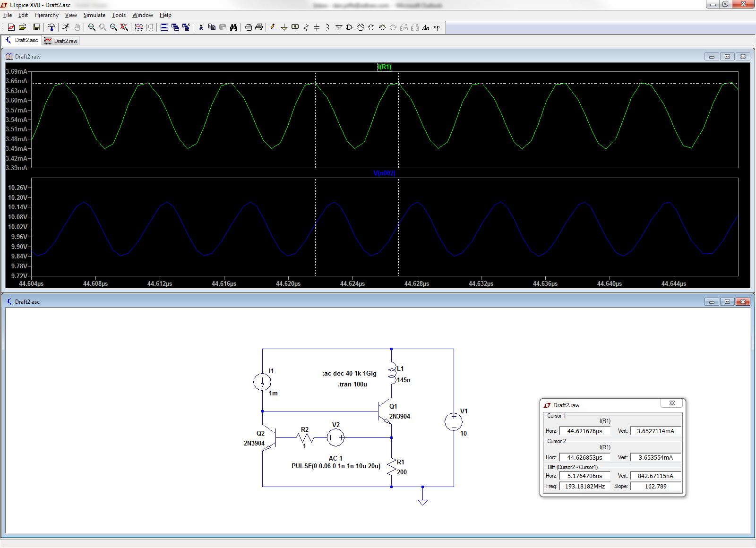
Task: Click the I(R1) trace label in the plot
Action: point(385,67)
